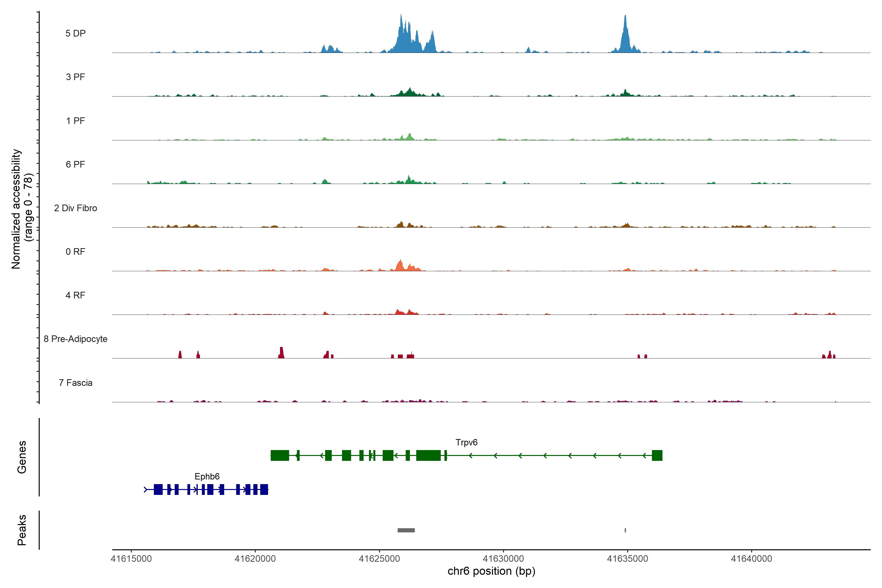Click the leftmost Ephb6 blue exon

[158, 490]
